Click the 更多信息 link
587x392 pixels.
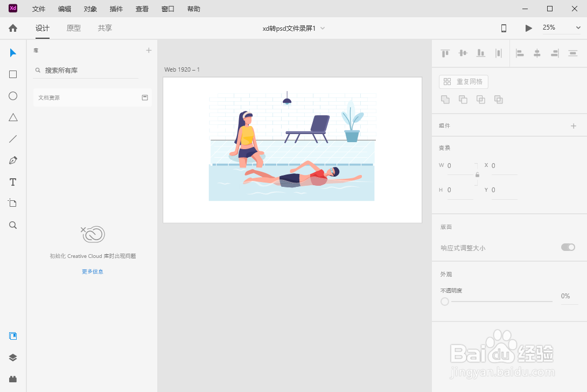(x=92, y=271)
